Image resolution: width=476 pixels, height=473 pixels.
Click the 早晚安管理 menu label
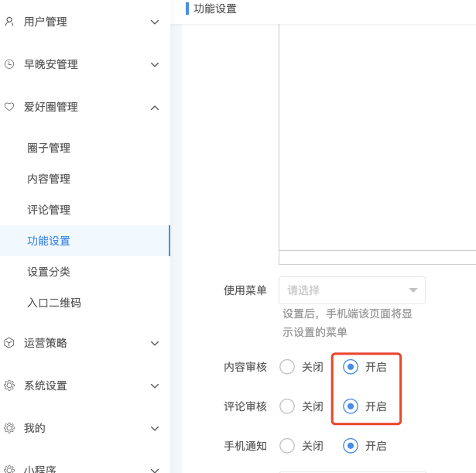click(x=51, y=64)
